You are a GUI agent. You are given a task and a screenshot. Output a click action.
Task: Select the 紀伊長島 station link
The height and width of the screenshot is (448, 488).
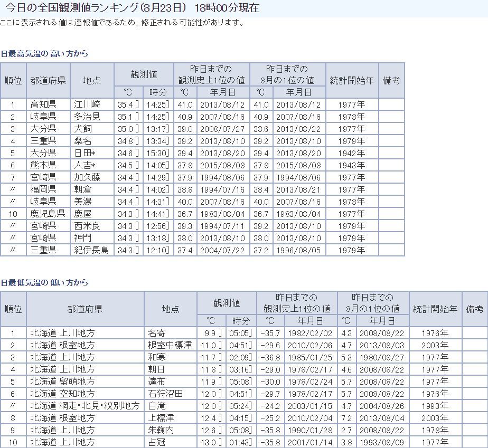click(x=91, y=250)
